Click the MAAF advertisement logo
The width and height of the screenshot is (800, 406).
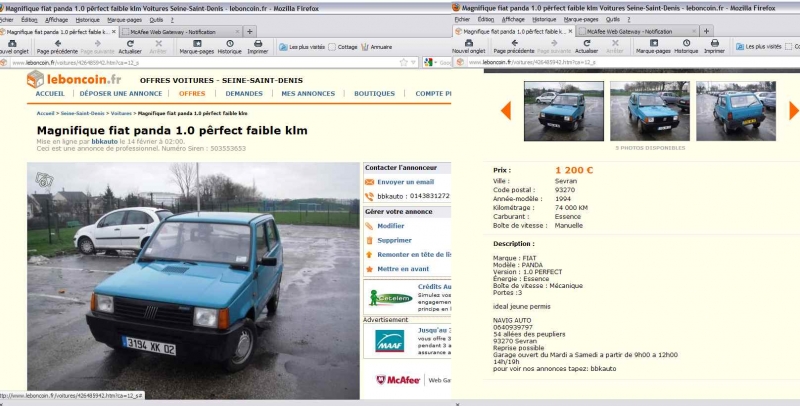[x=390, y=341]
